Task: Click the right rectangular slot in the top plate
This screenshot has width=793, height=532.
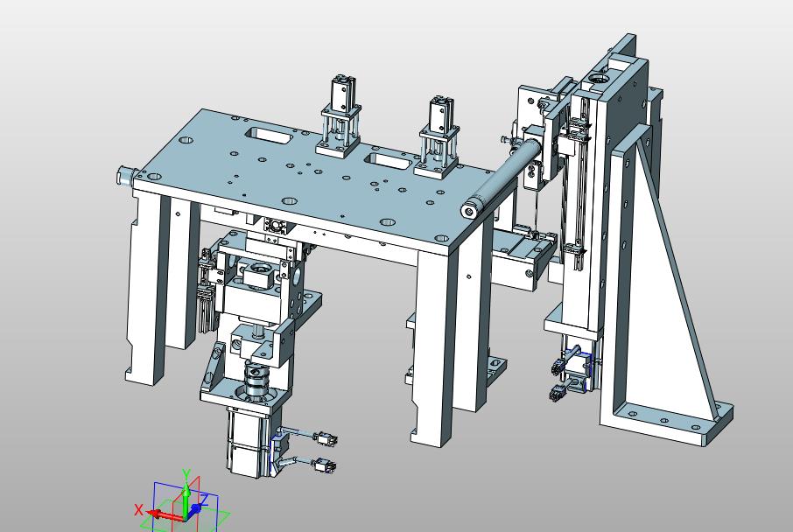Action: 389,161
